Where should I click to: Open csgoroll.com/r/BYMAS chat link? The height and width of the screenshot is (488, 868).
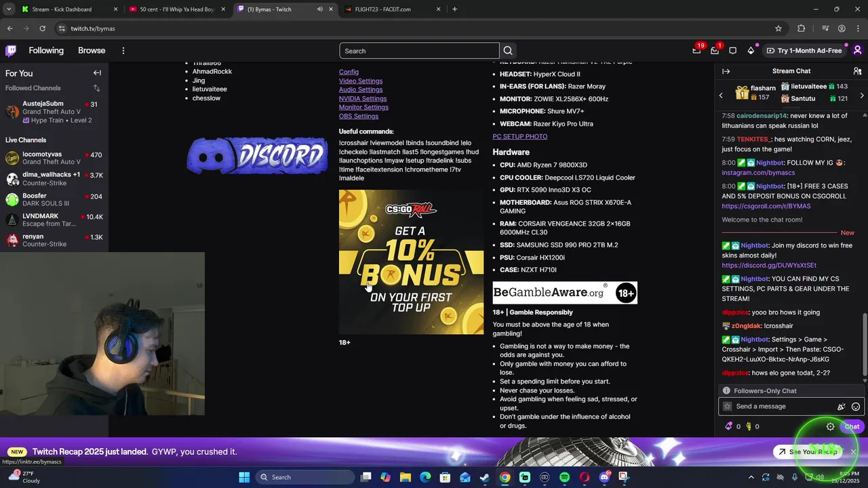point(766,206)
